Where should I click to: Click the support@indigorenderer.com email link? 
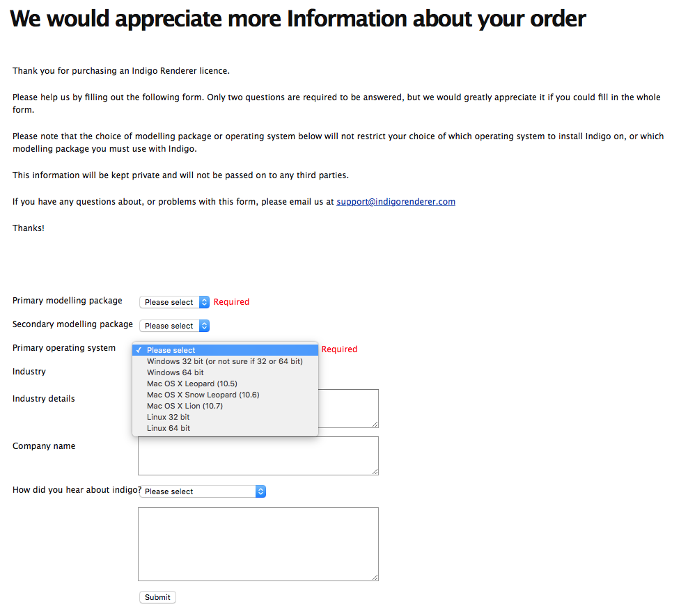tap(396, 202)
